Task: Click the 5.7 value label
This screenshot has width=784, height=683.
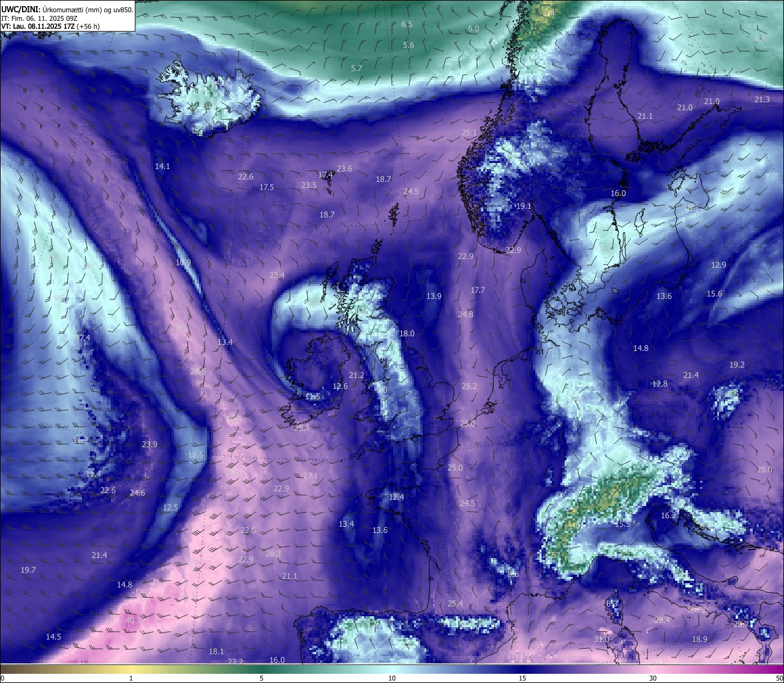Action: point(356,69)
